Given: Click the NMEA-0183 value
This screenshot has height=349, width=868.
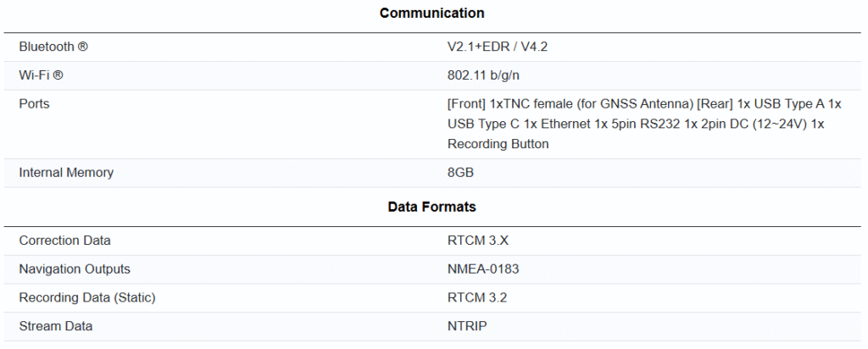Looking at the screenshot, I should [483, 269].
